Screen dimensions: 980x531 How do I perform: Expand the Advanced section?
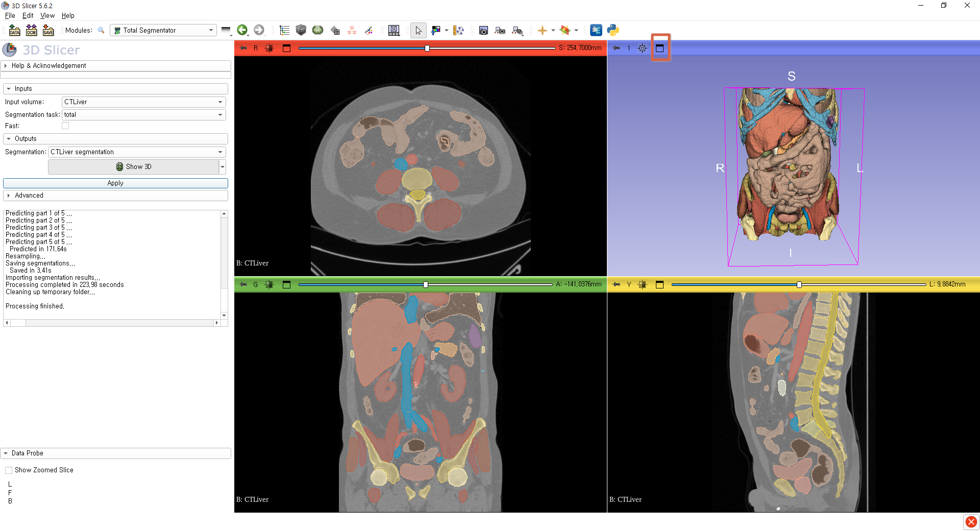point(115,196)
